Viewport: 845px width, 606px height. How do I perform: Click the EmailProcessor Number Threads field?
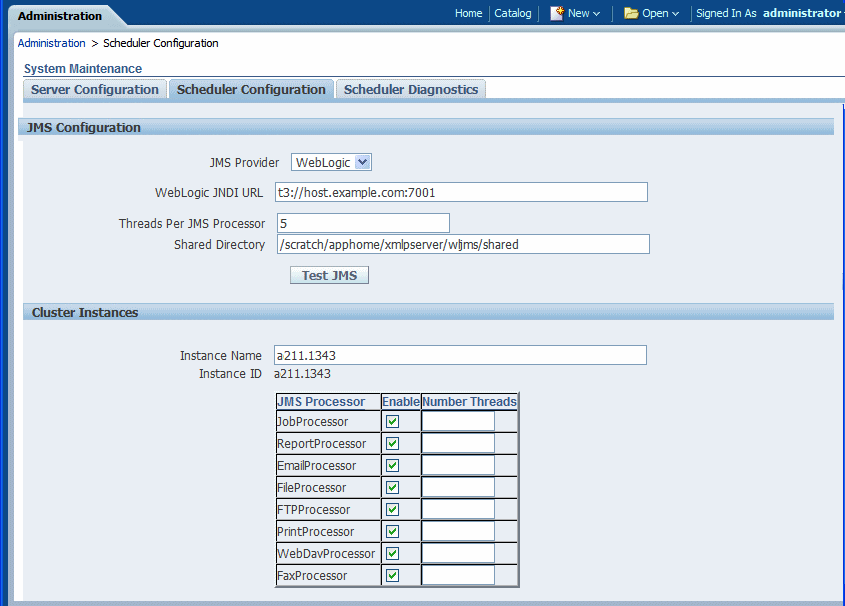(458, 466)
